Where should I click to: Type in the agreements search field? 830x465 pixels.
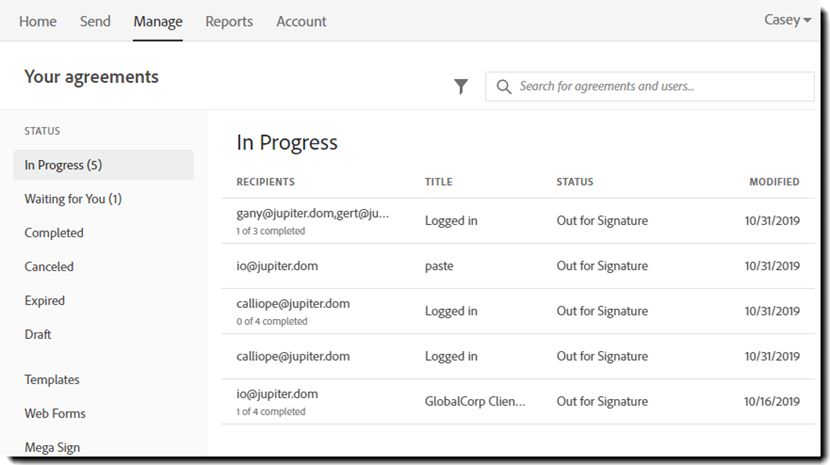[660, 87]
